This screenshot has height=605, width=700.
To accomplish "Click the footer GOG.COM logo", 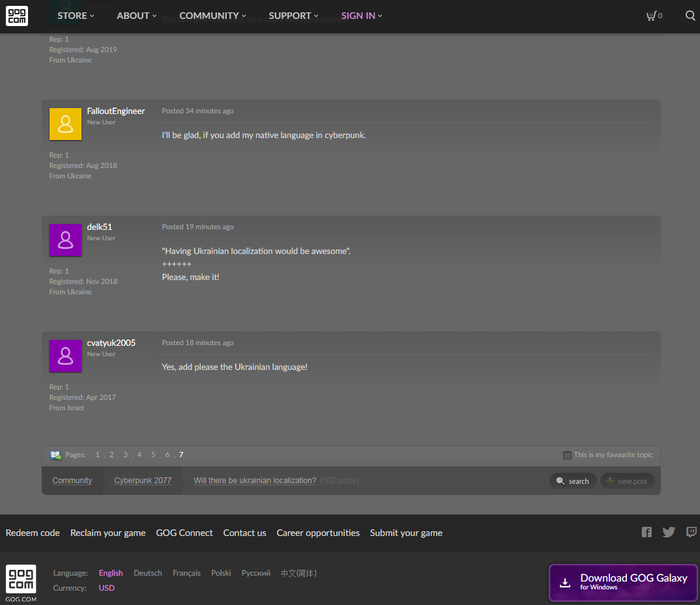I will coord(21,583).
